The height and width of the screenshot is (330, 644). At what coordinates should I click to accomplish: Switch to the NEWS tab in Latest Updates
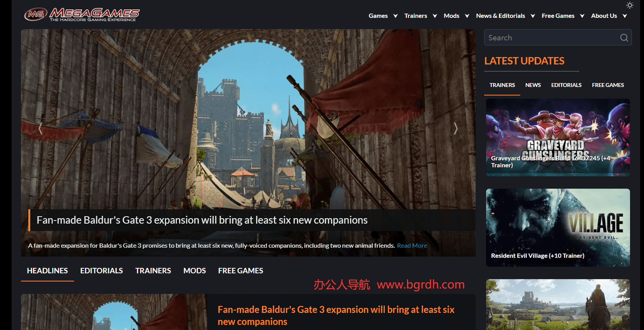click(533, 85)
